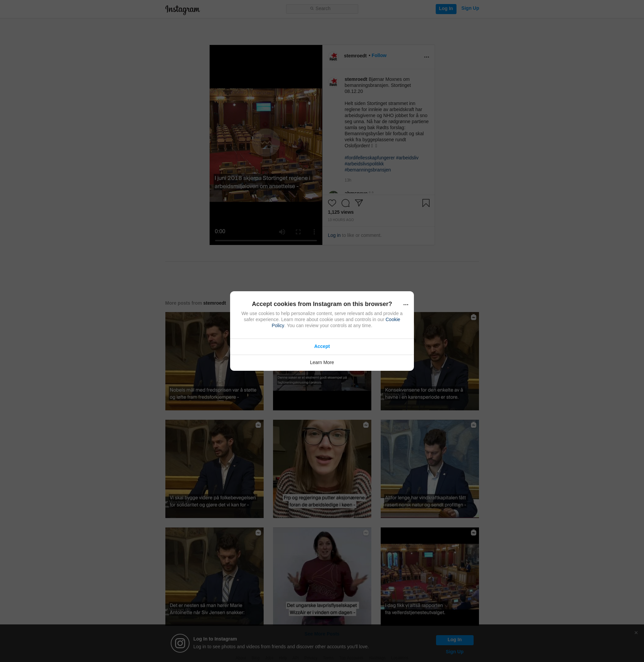The width and height of the screenshot is (644, 662).
Task: Open the #bemanningsbransjen hashtag
Action: pos(367,170)
